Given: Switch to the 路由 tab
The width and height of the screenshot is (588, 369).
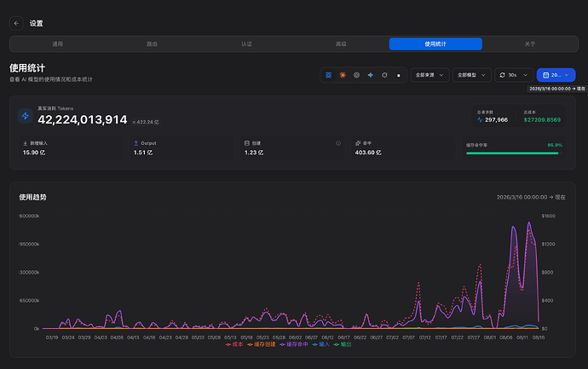Looking at the screenshot, I should tap(152, 43).
